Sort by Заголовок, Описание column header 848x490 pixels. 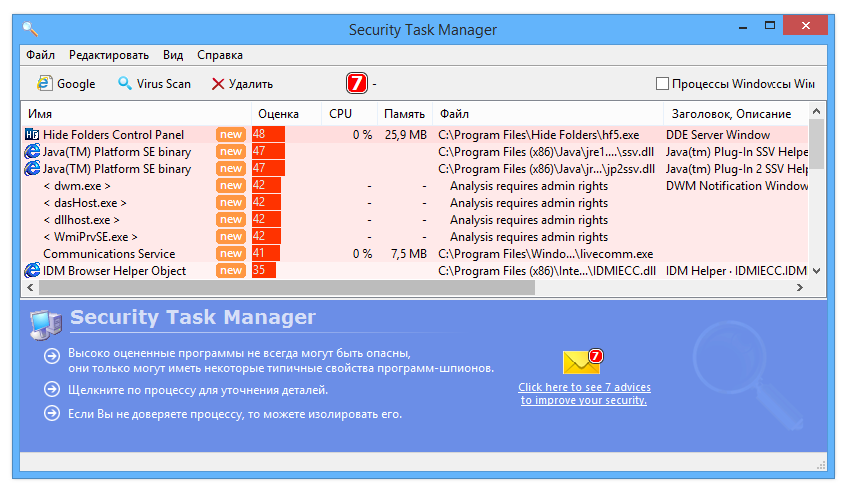[736, 114]
